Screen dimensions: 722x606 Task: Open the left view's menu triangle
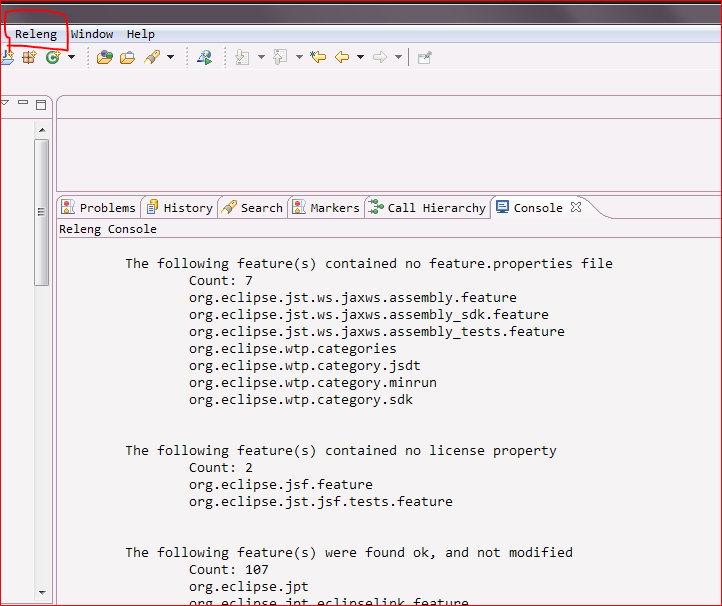point(5,103)
